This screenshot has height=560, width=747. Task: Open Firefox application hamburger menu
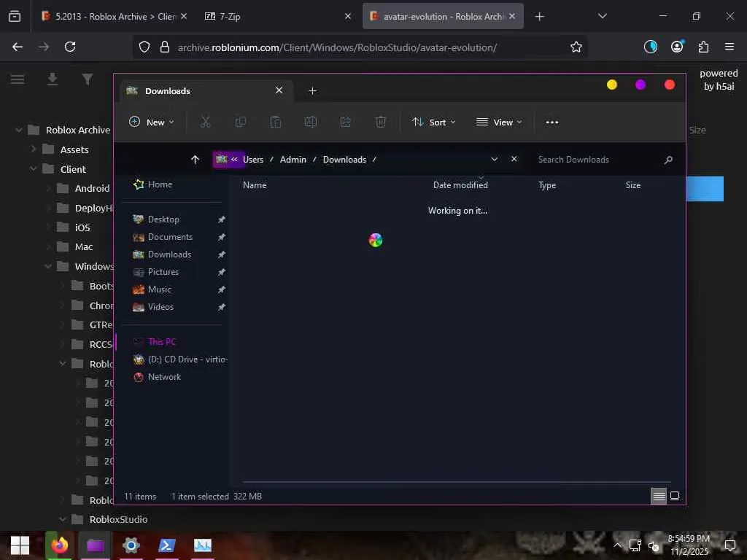[x=729, y=47]
